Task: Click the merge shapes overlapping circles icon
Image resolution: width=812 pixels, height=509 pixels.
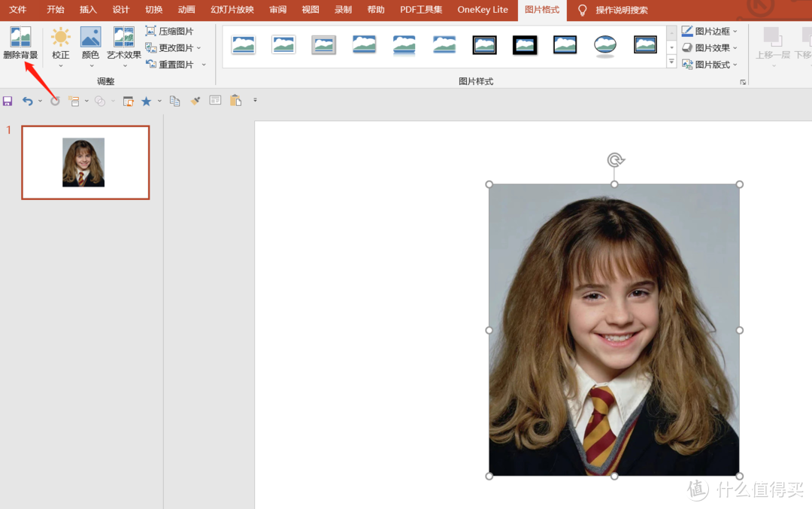Action: 100,101
